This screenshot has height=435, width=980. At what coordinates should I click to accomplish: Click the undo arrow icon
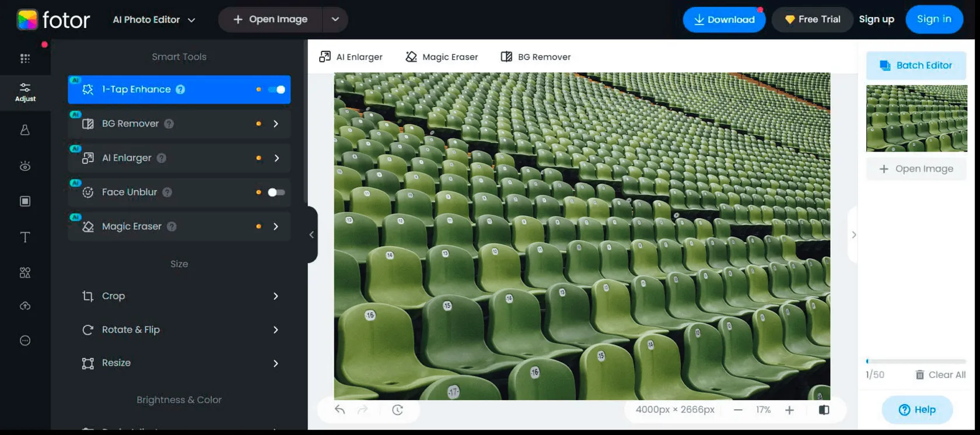tap(339, 410)
